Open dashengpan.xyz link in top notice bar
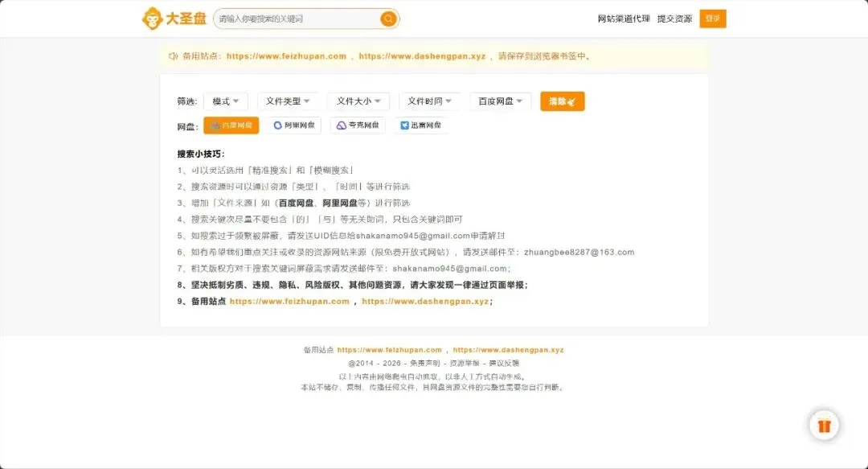868x469 pixels. 422,56
